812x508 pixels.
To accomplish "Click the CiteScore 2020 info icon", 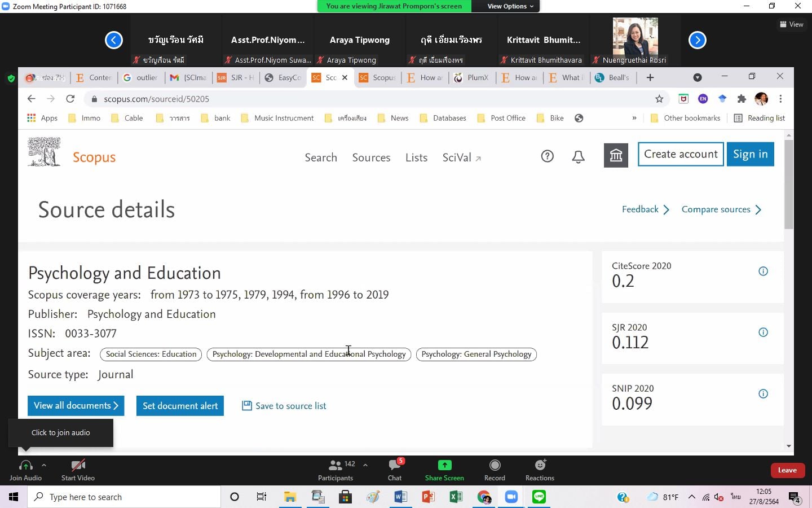I will click(763, 271).
